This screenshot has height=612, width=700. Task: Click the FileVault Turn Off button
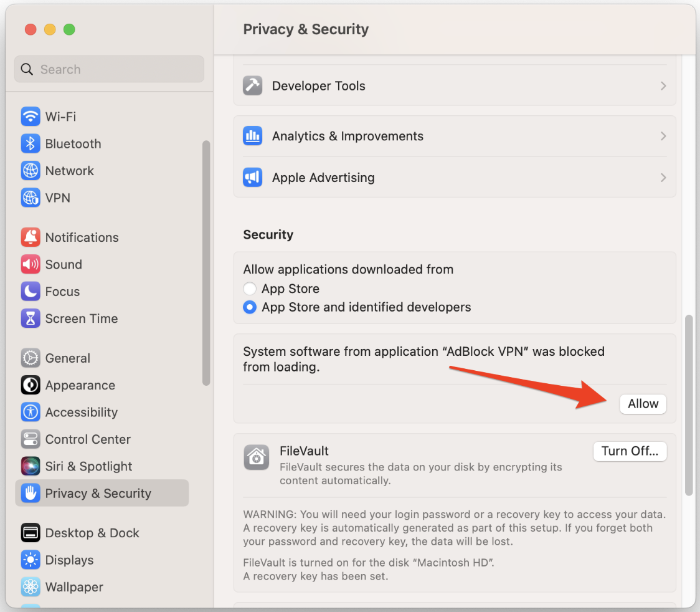630,451
